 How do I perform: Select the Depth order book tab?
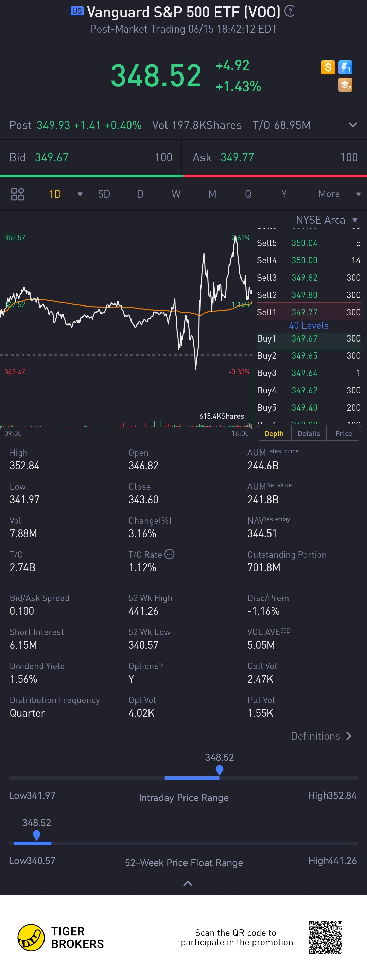(274, 433)
